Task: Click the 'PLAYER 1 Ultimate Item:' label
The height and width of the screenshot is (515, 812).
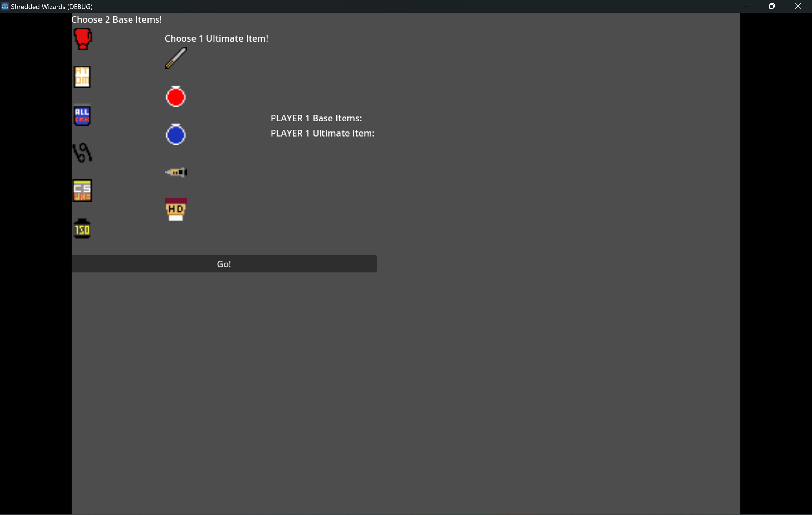Action: 323,133
